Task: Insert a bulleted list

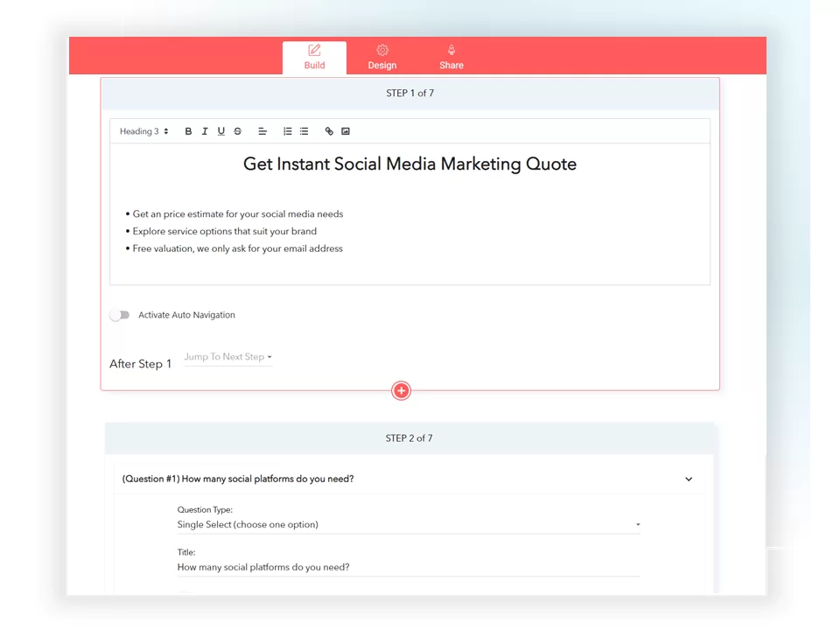Action: tap(304, 131)
